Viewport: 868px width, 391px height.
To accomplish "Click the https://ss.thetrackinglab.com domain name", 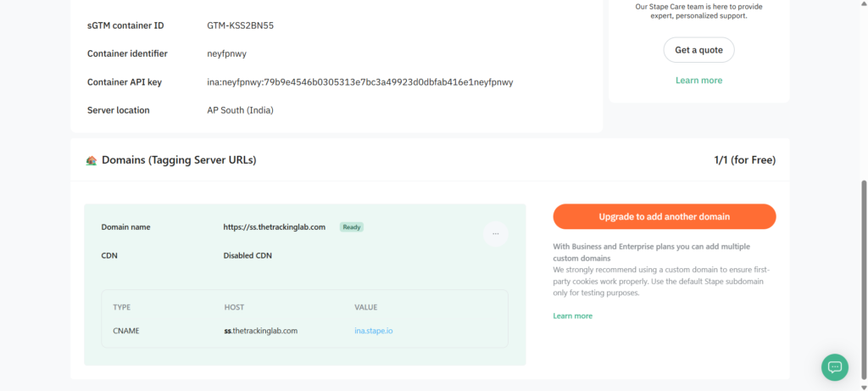I will point(274,227).
